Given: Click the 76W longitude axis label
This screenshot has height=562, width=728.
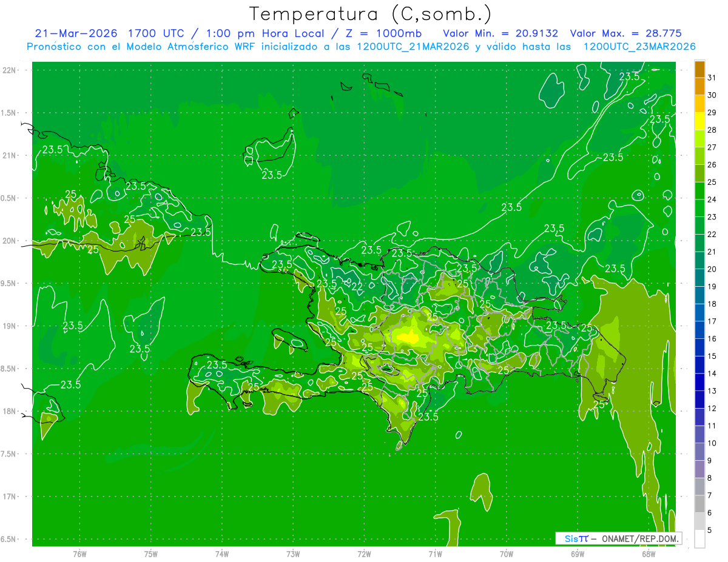Looking at the screenshot, I should [x=79, y=553].
